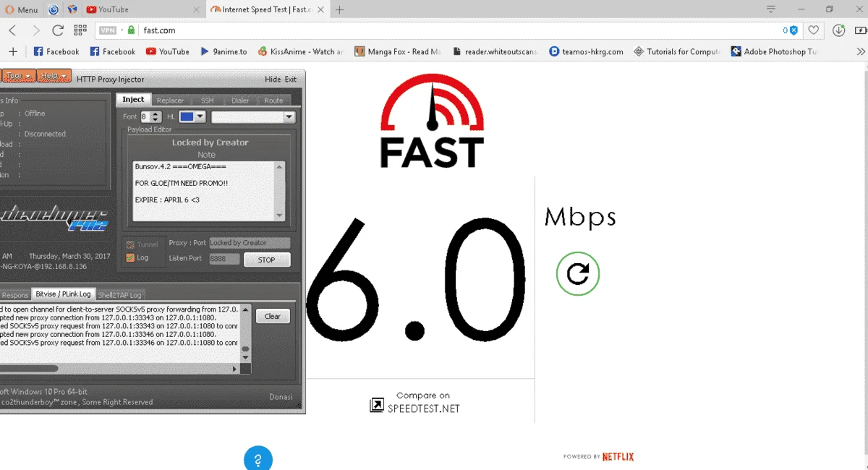Click the Netflix logo
Image resolution: width=868 pixels, height=470 pixels.
click(618, 456)
